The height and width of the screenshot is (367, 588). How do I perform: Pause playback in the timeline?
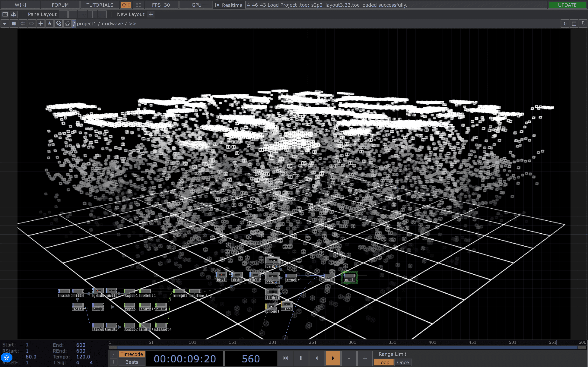(x=301, y=358)
